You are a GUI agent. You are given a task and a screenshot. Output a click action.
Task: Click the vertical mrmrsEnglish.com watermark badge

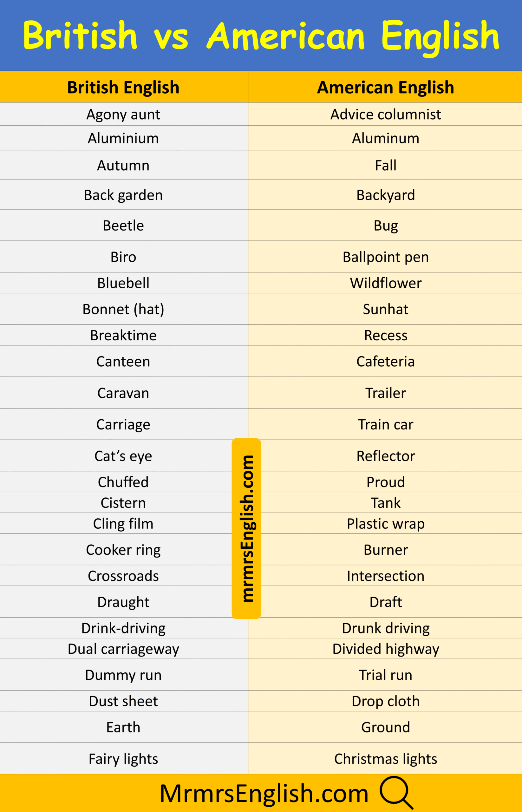pyautogui.click(x=246, y=528)
